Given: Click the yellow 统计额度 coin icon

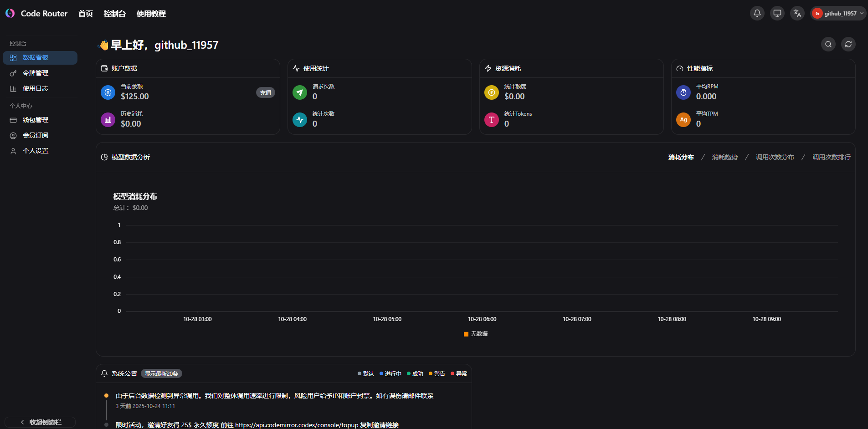Looking at the screenshot, I should (x=492, y=92).
